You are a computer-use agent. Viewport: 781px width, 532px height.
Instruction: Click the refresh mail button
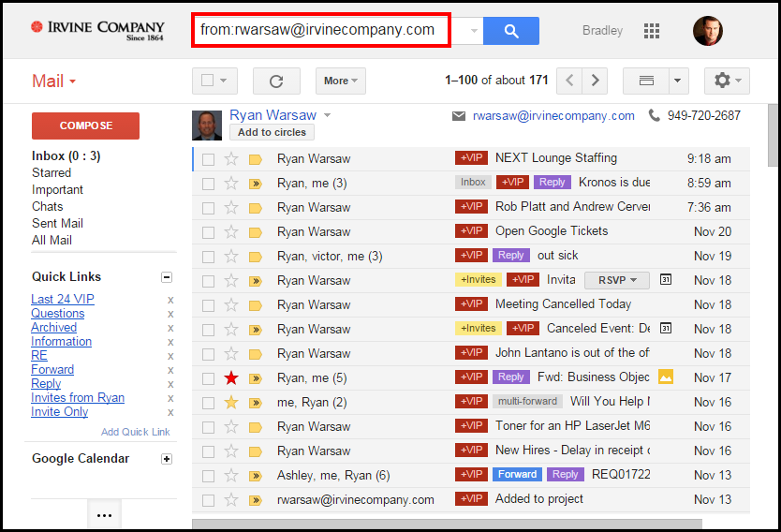[276, 81]
